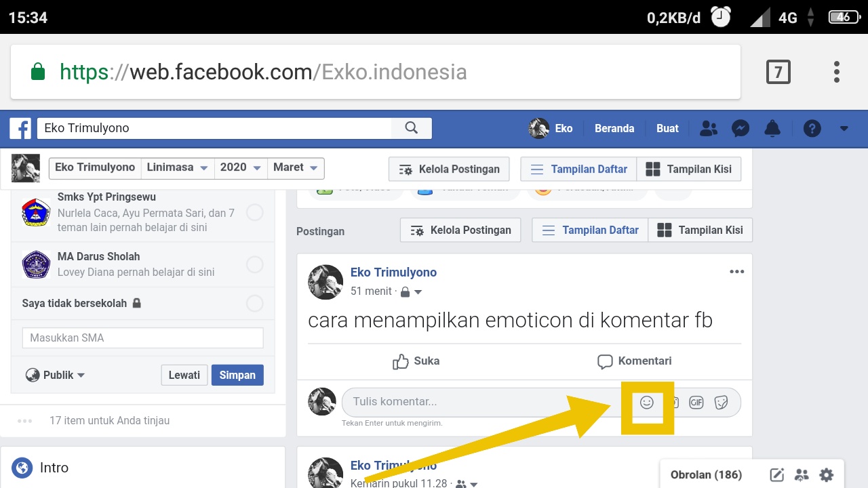The width and height of the screenshot is (868, 488).
Task: Click the Lewati button
Action: click(184, 375)
